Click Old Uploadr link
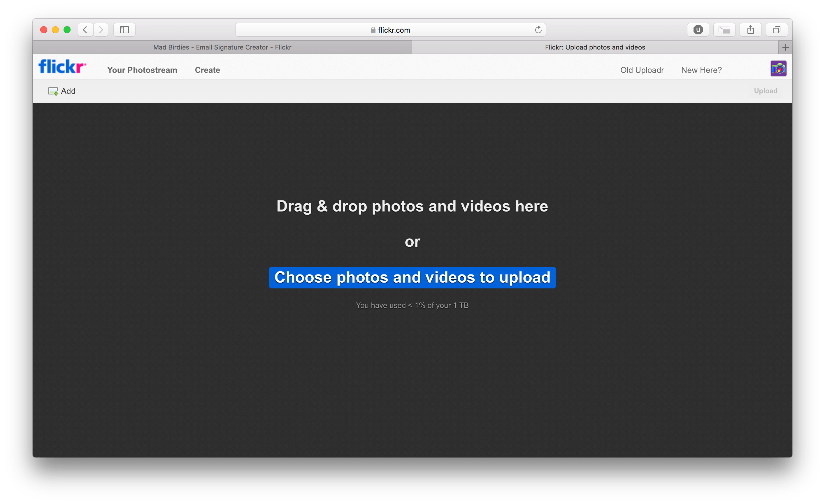The height and width of the screenshot is (504, 825). coord(642,70)
